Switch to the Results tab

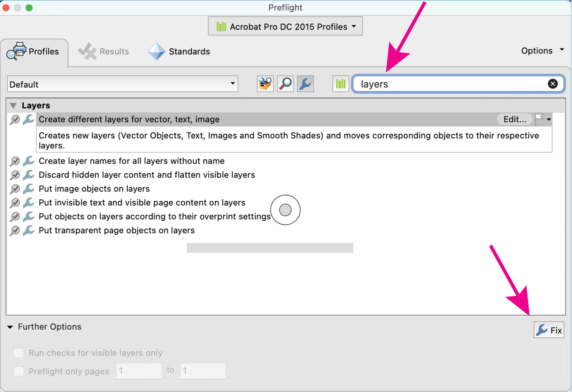[104, 52]
